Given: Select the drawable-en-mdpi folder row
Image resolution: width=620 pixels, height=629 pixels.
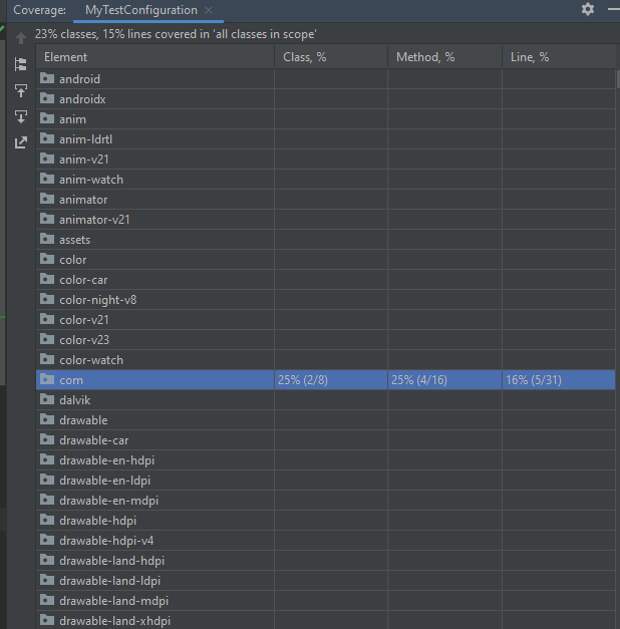Looking at the screenshot, I should click(326, 500).
